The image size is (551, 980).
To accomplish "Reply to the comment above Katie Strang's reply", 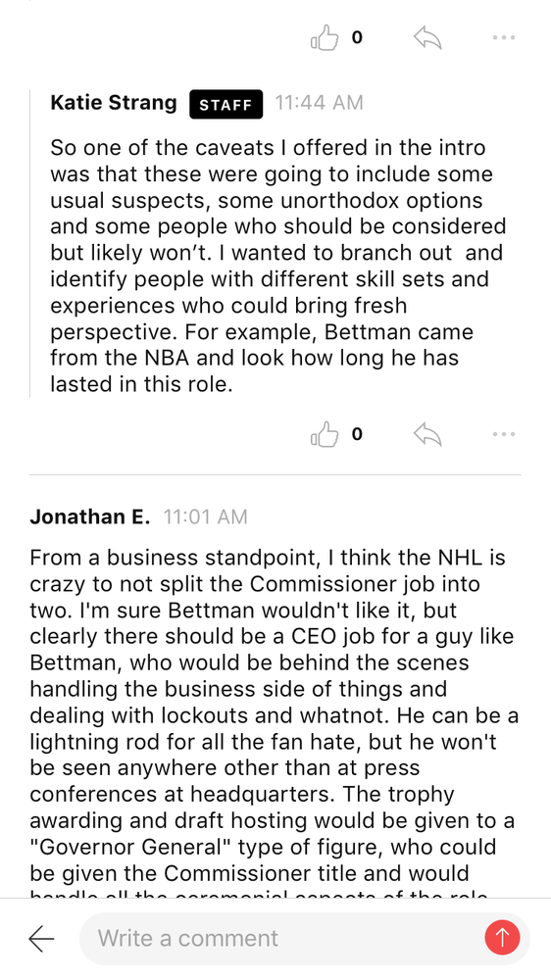I will 427,38.
